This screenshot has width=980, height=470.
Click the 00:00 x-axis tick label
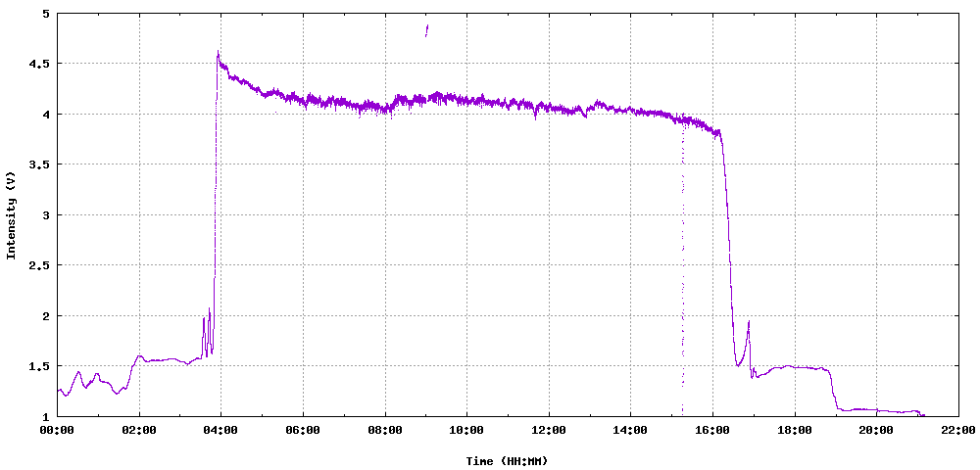58,430
